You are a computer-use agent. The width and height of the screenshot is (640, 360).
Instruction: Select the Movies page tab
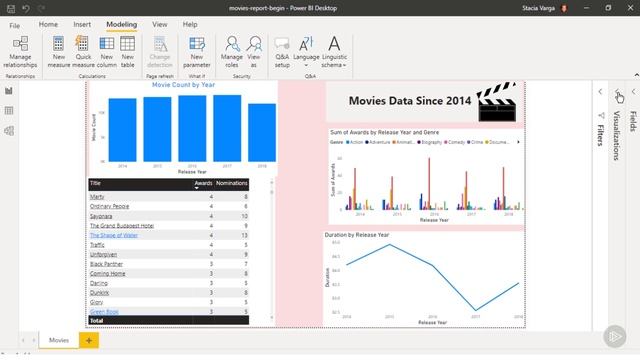(x=59, y=340)
